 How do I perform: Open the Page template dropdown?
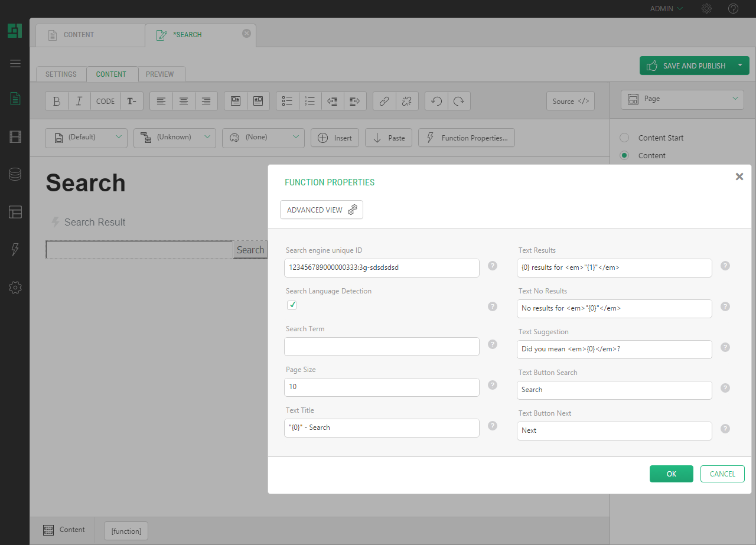pyautogui.click(x=682, y=99)
